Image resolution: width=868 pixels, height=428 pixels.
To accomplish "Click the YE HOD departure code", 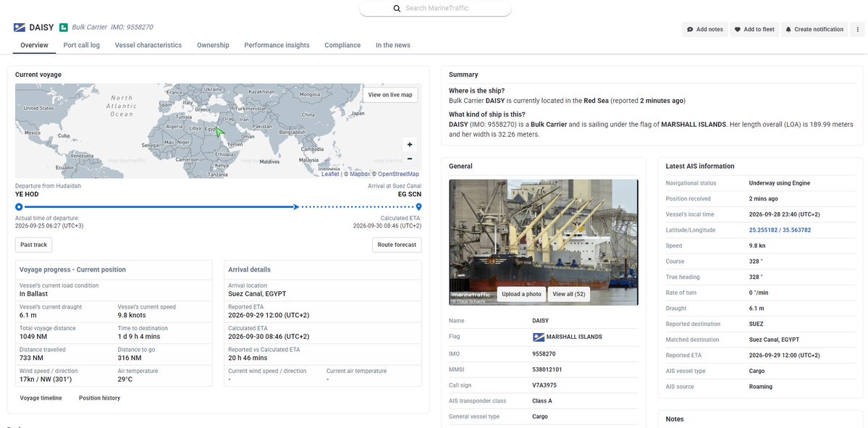I will [x=25, y=194].
